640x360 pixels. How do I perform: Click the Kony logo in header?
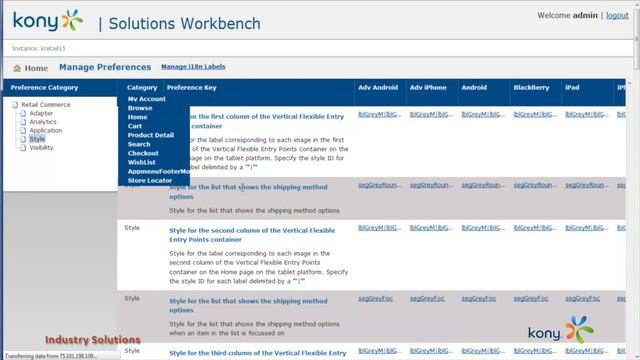[x=48, y=21]
